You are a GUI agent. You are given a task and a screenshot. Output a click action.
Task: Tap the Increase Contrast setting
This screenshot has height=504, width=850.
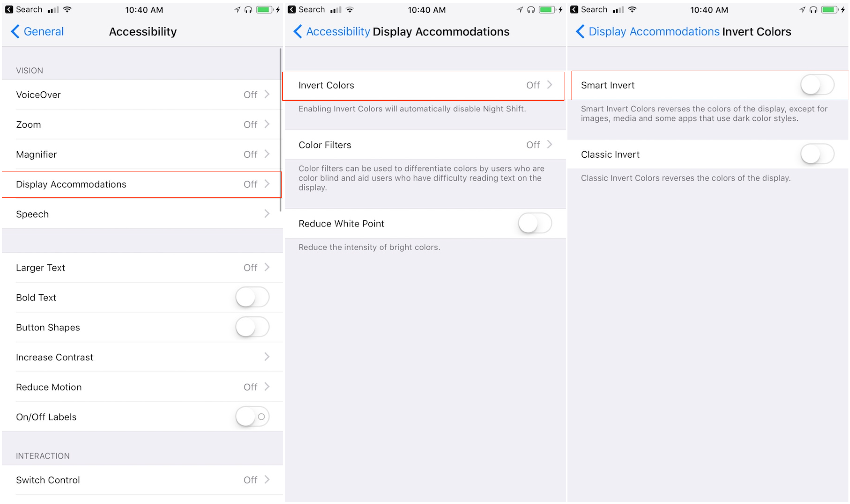141,357
